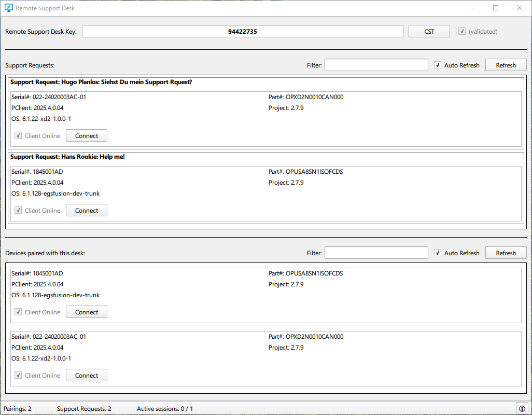
Task: Click OS 6.1.22-xd2-1.0.0-1 in Hugo Planlos request
Action: pos(41,118)
